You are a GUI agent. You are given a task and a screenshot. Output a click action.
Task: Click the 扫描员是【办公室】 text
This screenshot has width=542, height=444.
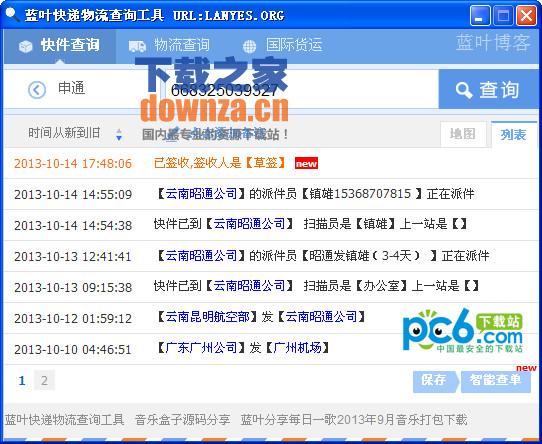pyautogui.click(x=357, y=286)
